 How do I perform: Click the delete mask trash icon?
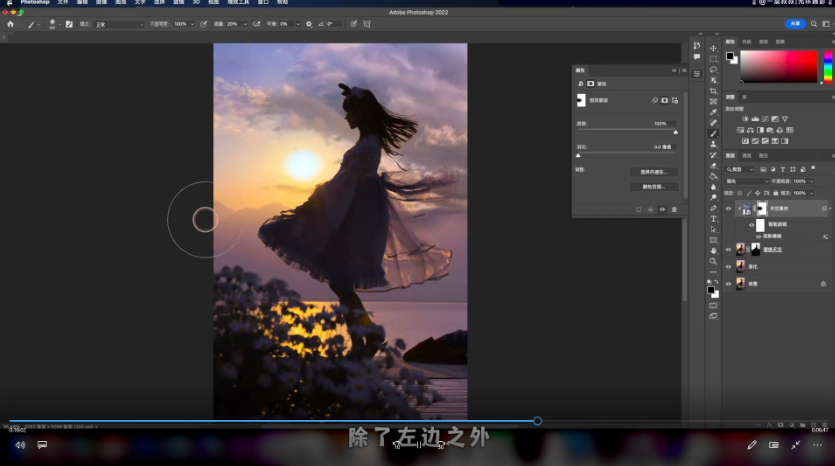click(x=674, y=209)
